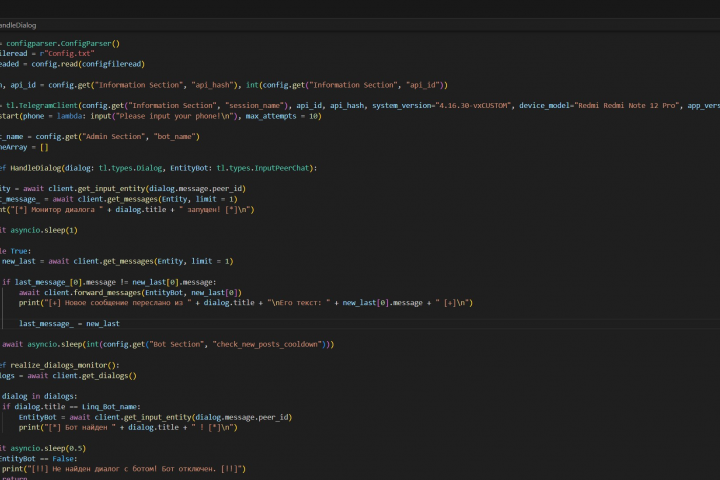
Task: Select the r"Config.txt" string literal
Action: (x=67, y=54)
